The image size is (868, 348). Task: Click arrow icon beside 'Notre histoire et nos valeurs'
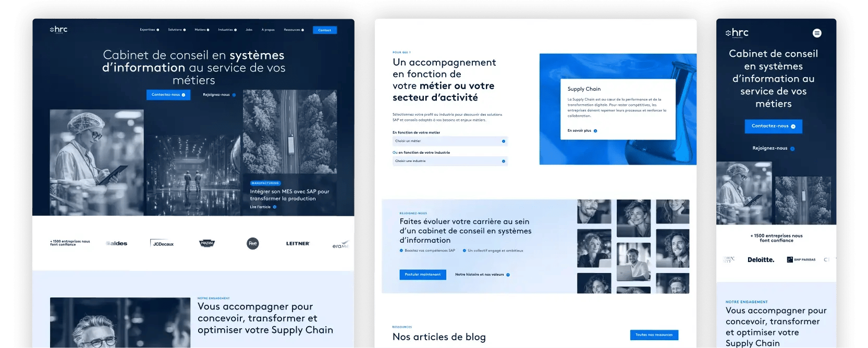[508, 275]
